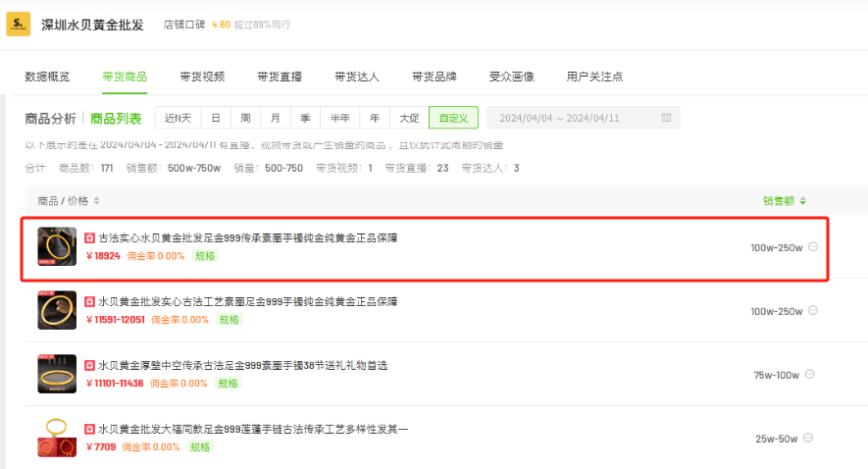Click the info icon beside 25w-50w
This screenshot has height=469, width=868.
pos(813,438)
